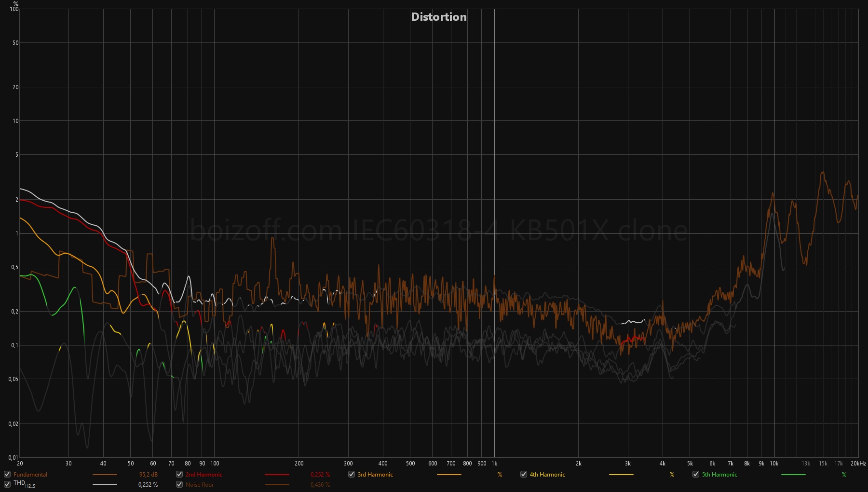Click the 200 frequency axis label
868x492 pixels.
pos(299,464)
